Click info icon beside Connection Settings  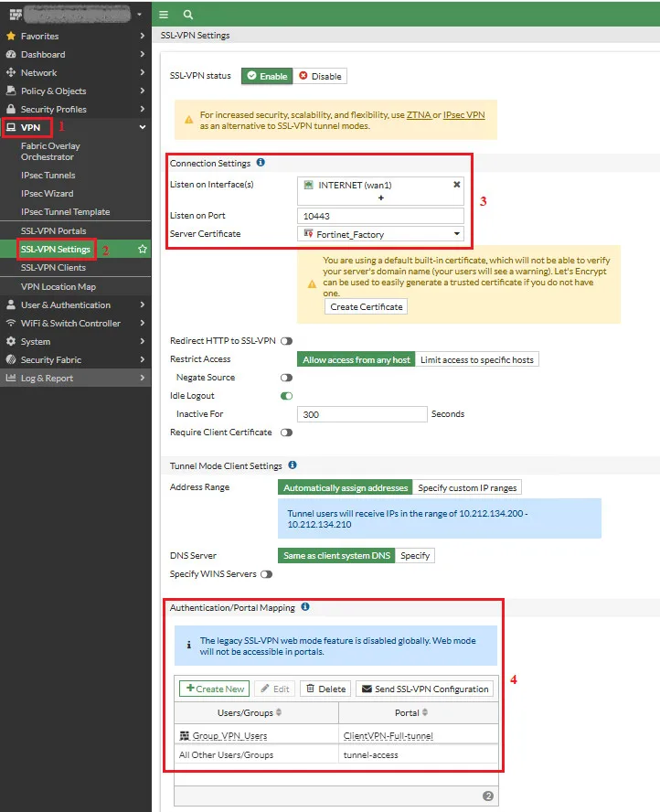(261, 163)
